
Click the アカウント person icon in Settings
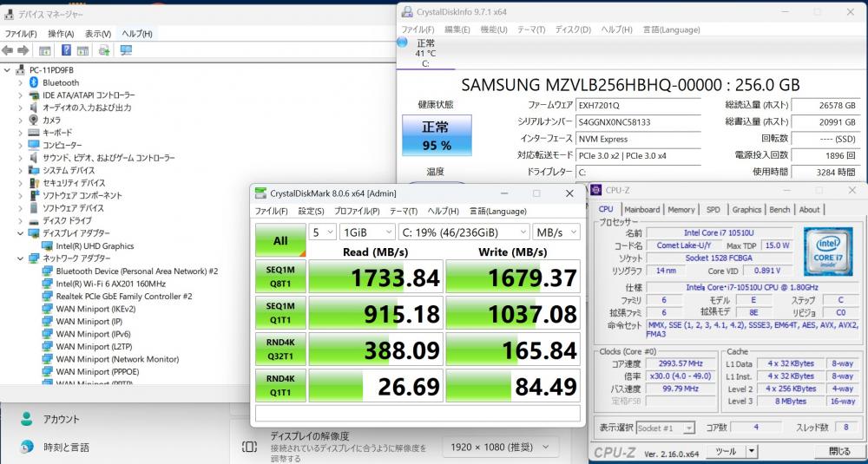coord(26,418)
